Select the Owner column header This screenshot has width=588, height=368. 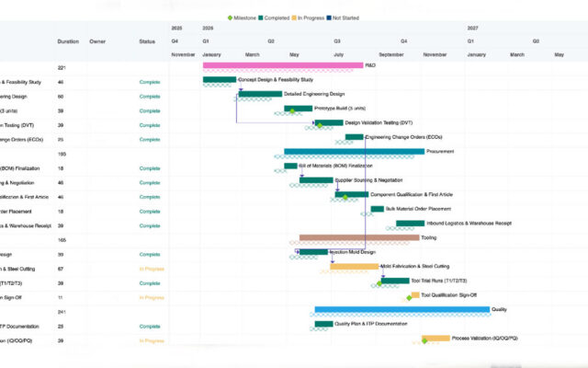coord(97,41)
